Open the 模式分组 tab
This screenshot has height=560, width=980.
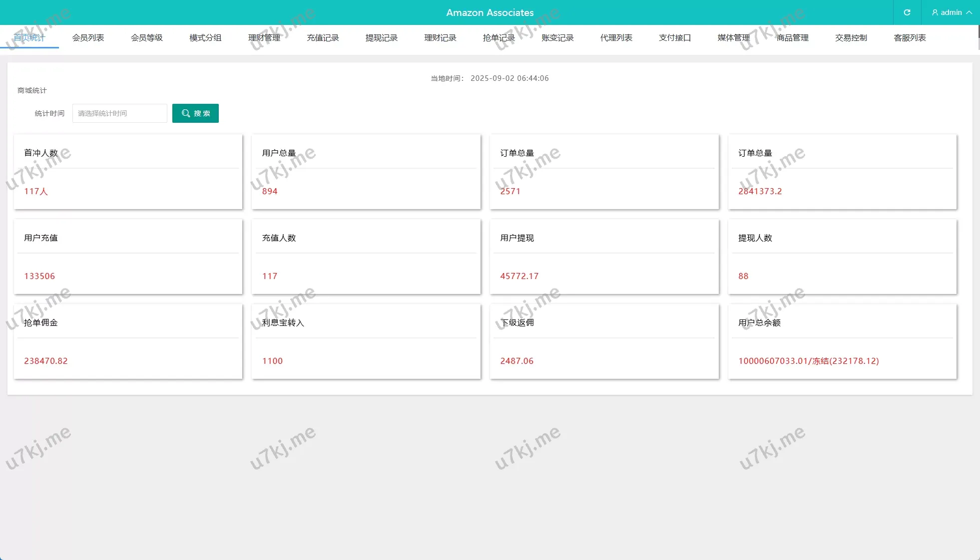click(x=205, y=38)
